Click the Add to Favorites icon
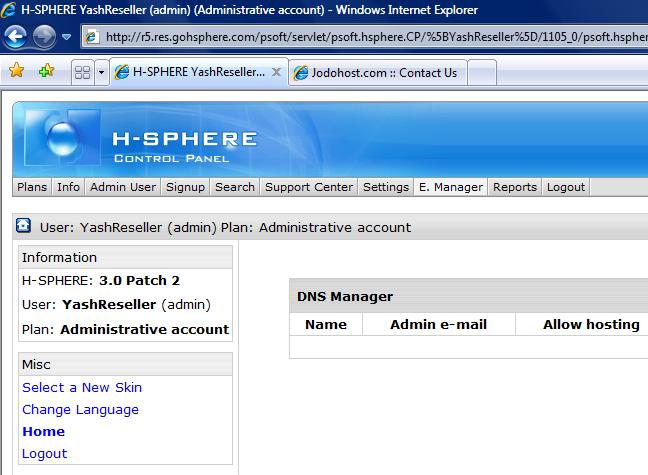This screenshot has height=475, width=648. [46, 71]
